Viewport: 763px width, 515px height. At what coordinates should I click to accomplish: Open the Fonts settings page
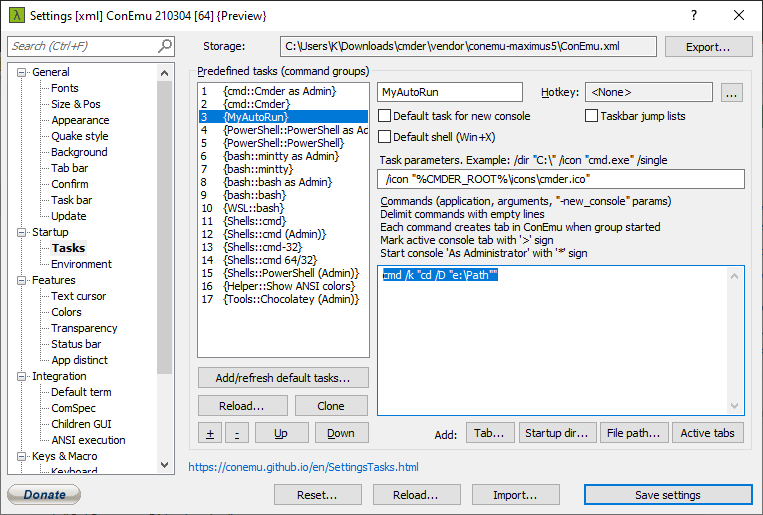coord(65,88)
